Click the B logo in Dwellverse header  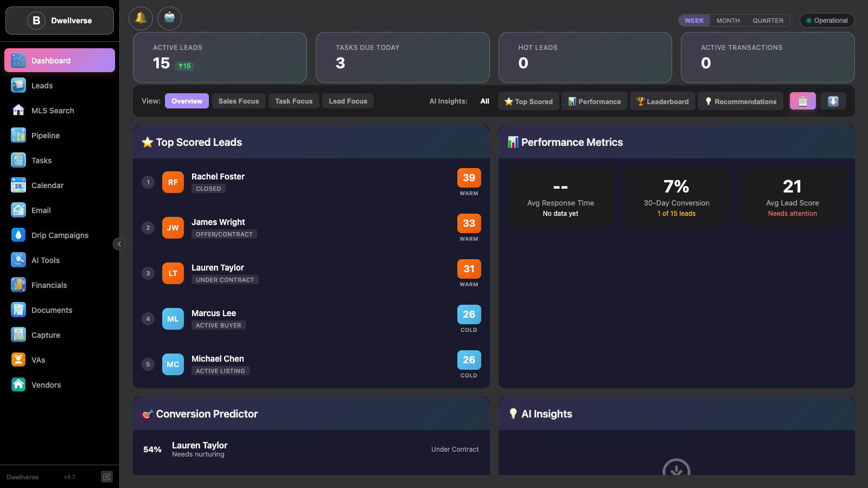tap(36, 21)
